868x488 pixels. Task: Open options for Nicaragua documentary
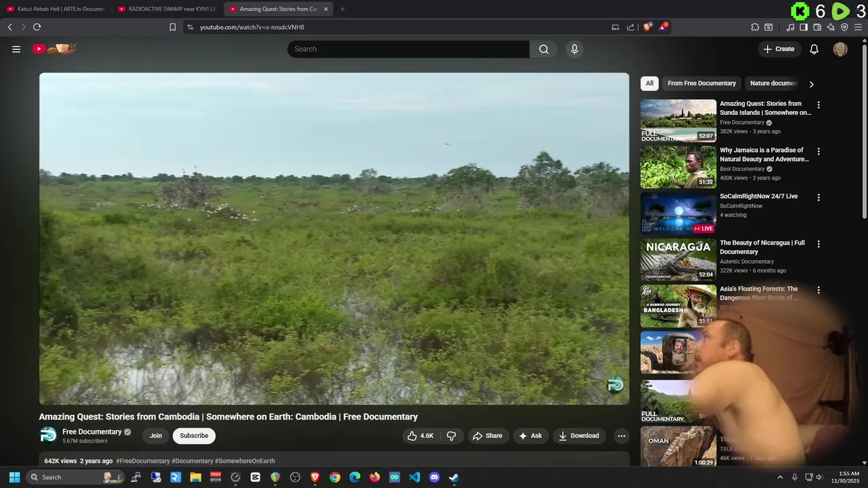coord(818,244)
